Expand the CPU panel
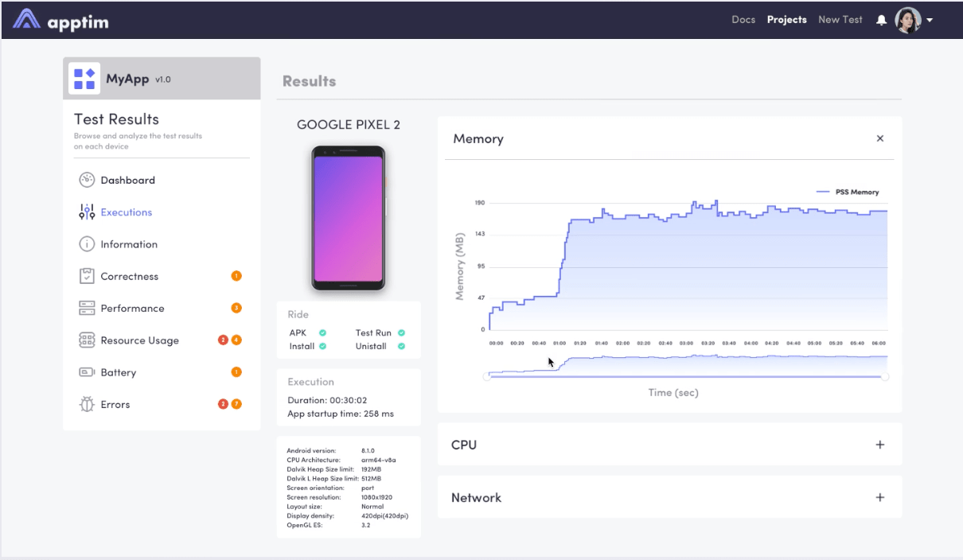963x560 pixels. tap(879, 445)
